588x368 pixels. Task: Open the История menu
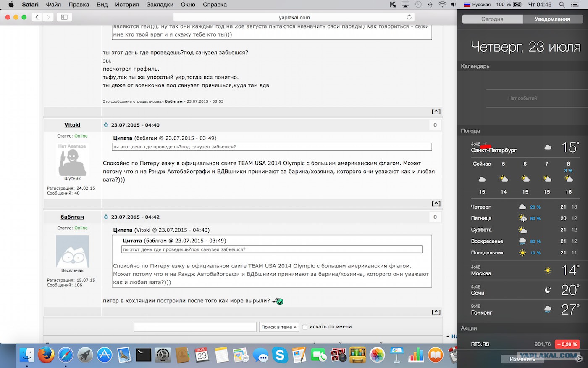(x=127, y=5)
